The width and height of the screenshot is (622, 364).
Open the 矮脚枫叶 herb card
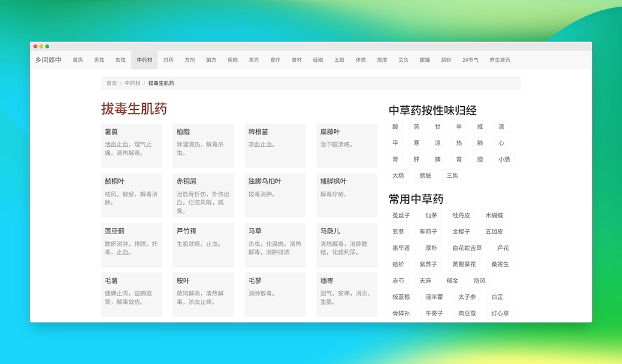point(347,195)
